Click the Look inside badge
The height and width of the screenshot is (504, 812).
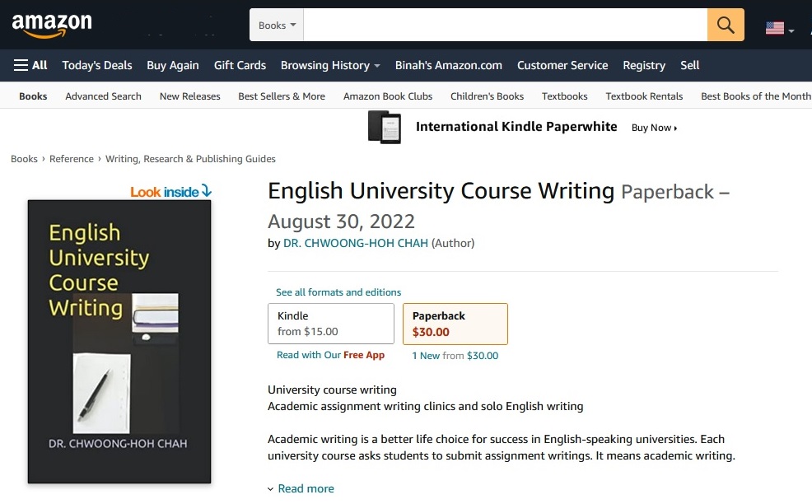point(170,192)
